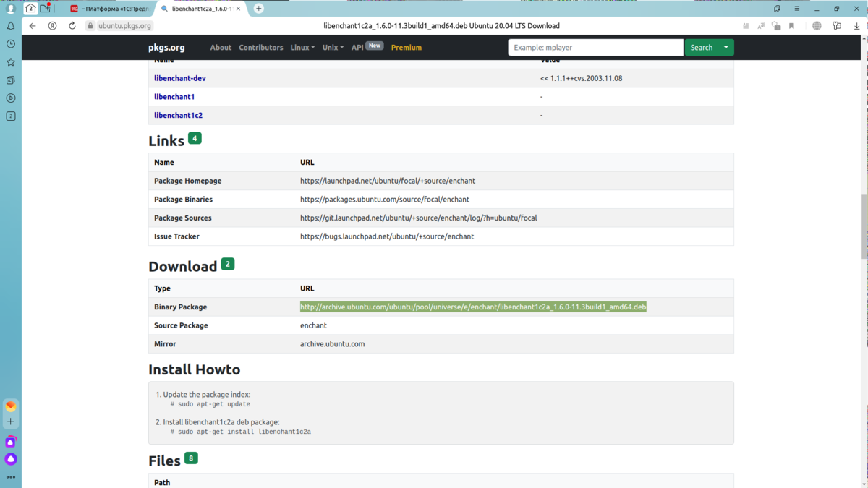This screenshot has width=868, height=488.
Task: Click the plus icon in sidebar
Action: pos(11,421)
